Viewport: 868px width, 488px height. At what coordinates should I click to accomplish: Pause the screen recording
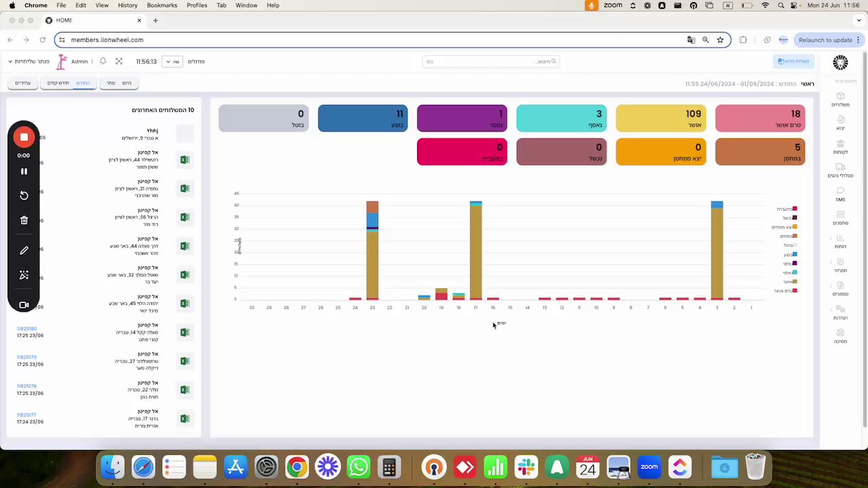click(x=24, y=171)
